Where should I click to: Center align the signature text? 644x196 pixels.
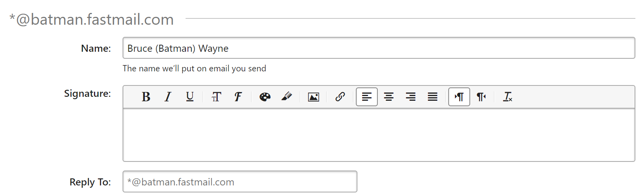389,97
